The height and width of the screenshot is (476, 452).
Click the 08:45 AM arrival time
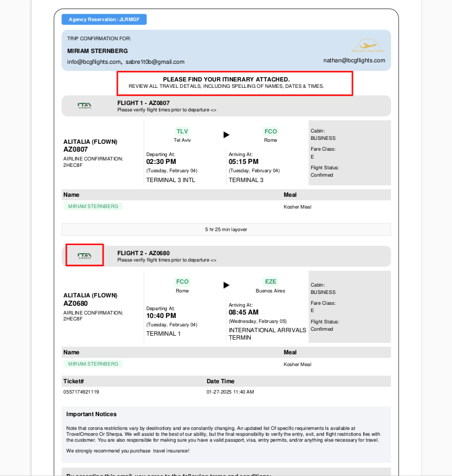click(243, 313)
